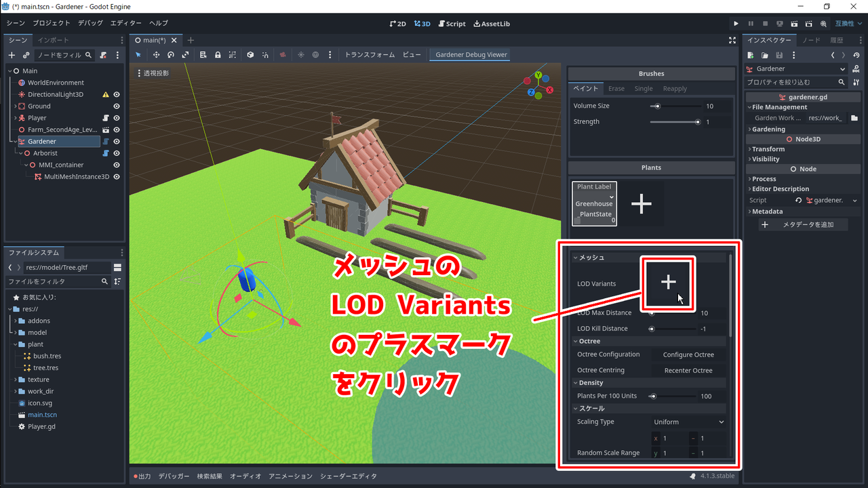Toggle visibility of the Gardener node
868x488 pixels.
tap(117, 142)
